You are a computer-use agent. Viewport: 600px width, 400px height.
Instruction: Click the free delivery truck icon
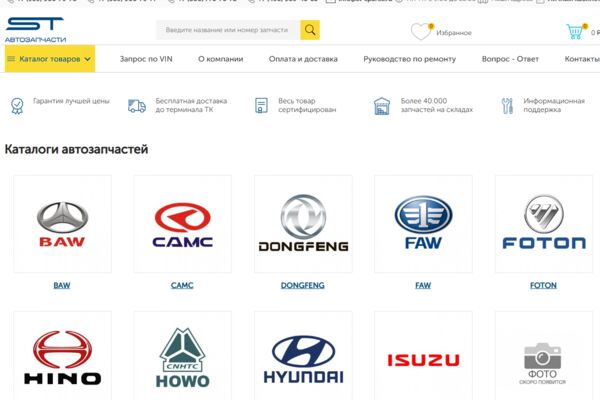[137, 106]
